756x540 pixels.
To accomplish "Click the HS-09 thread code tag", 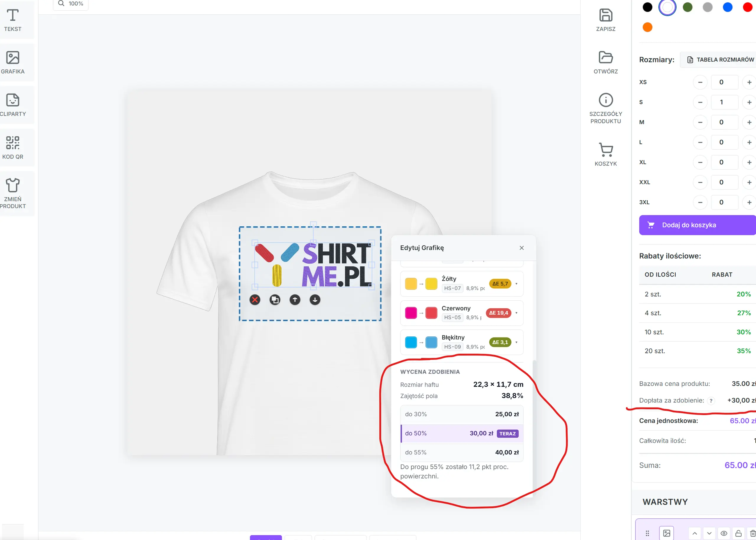I will coord(452,347).
